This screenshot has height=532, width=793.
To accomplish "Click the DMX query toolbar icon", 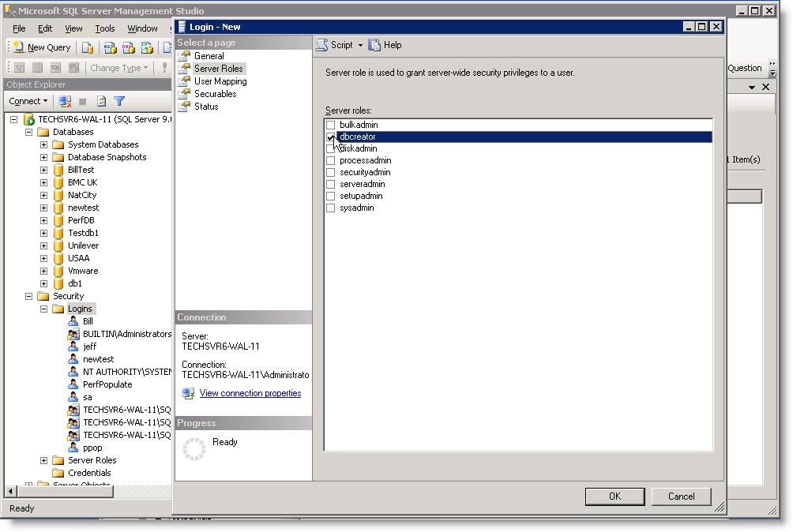I will pyautogui.click(x=129, y=47).
